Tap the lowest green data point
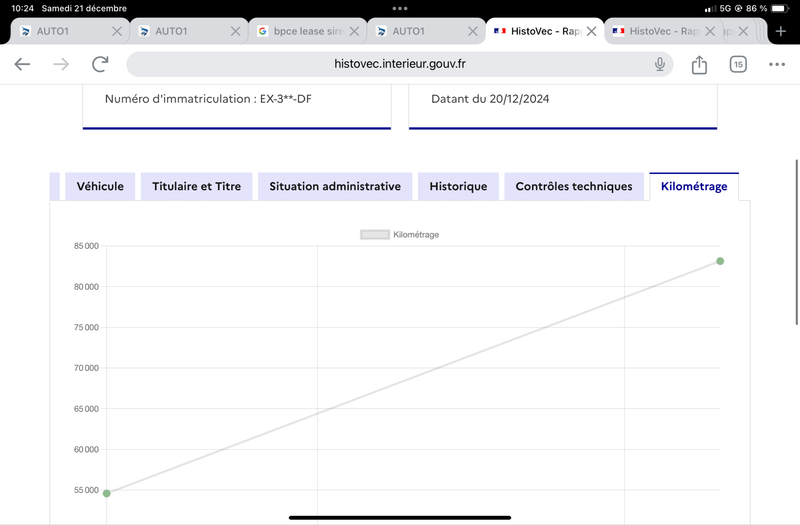Screen dimensions: 800x525 point(107,493)
